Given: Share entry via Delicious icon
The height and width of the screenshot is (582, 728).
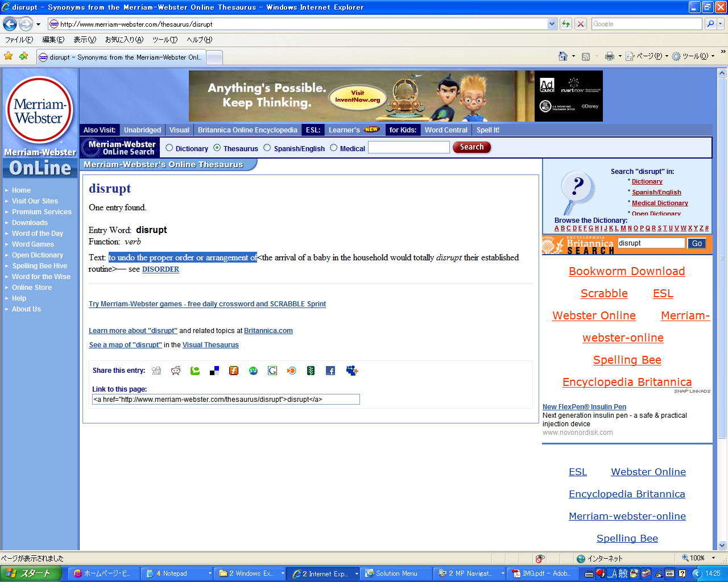Looking at the screenshot, I should coord(214,371).
